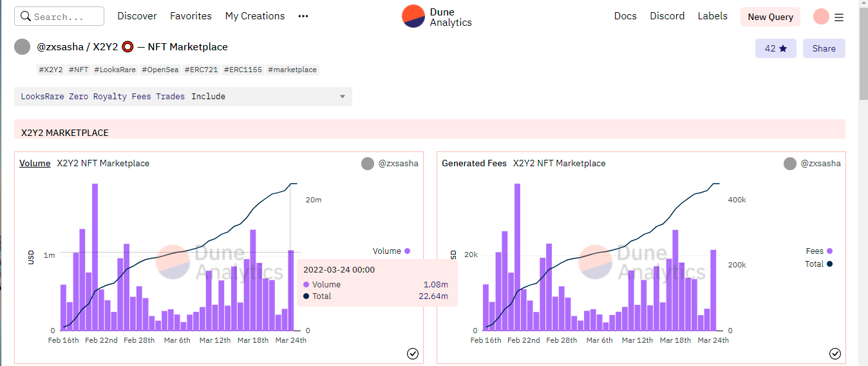Click the user profile avatar in header
The height and width of the screenshot is (366, 868).
click(820, 17)
